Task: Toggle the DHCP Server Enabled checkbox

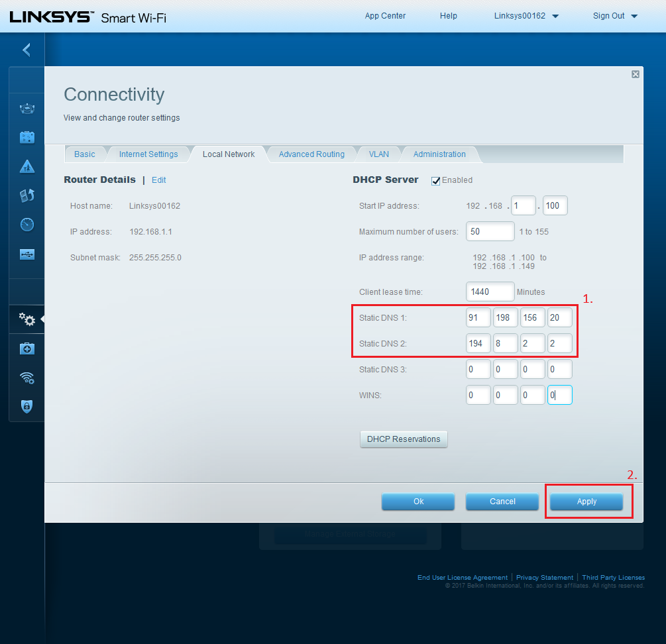Action: (436, 180)
